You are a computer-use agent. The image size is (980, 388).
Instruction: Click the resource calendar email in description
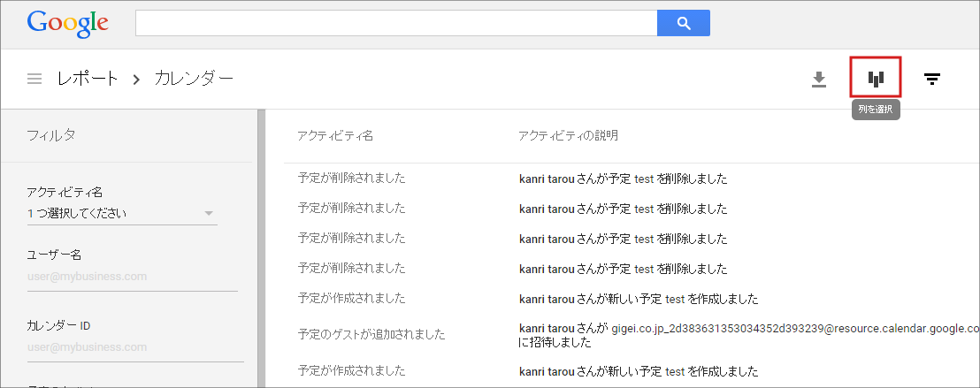[793, 328]
